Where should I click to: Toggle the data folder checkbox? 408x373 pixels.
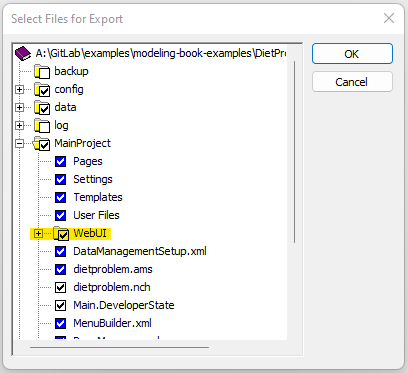[44, 109]
